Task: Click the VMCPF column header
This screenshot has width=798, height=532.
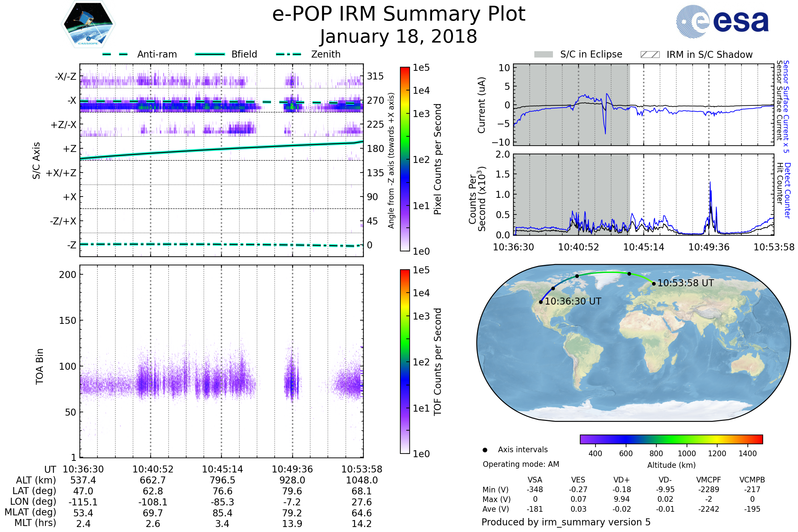Action: [709, 480]
